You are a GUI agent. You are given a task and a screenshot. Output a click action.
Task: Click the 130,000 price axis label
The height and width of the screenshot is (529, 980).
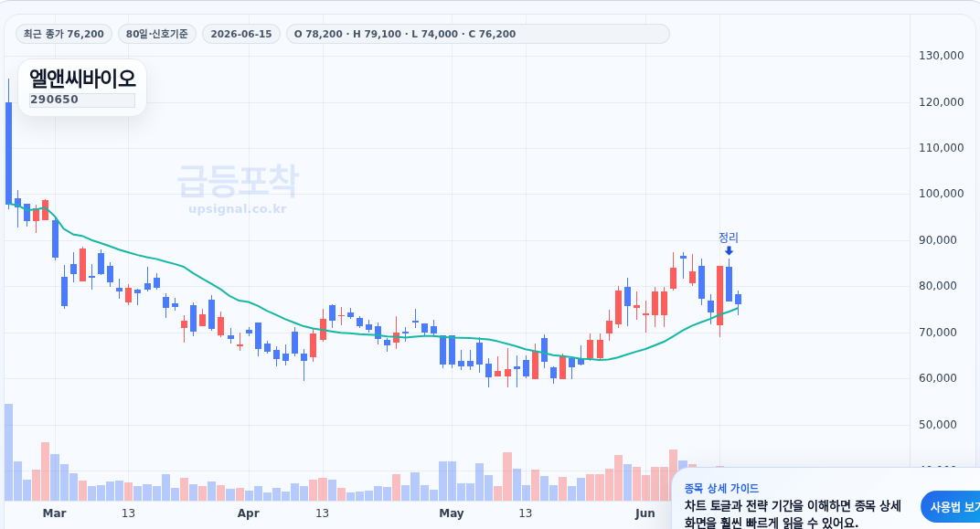coord(941,56)
